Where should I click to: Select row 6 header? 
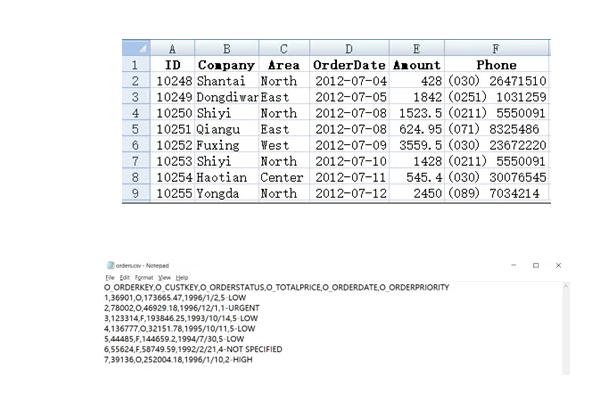coord(136,145)
